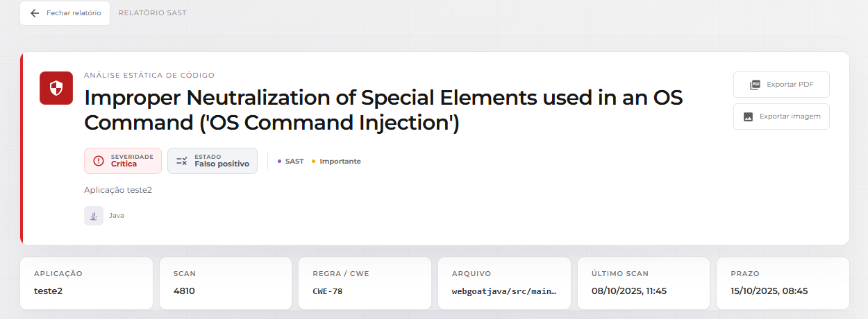This screenshot has width=868, height=319.
Task: Click the Scan 4810 card
Action: 226,284
